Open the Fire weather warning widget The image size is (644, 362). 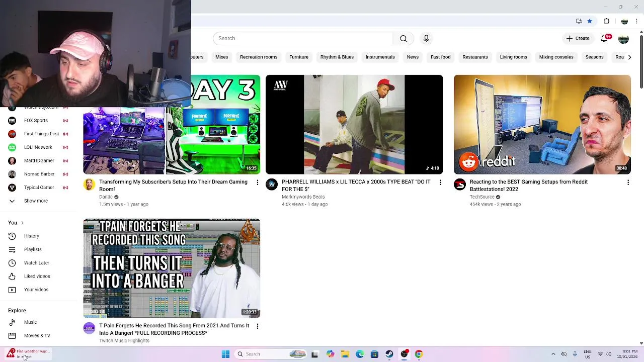27,354
